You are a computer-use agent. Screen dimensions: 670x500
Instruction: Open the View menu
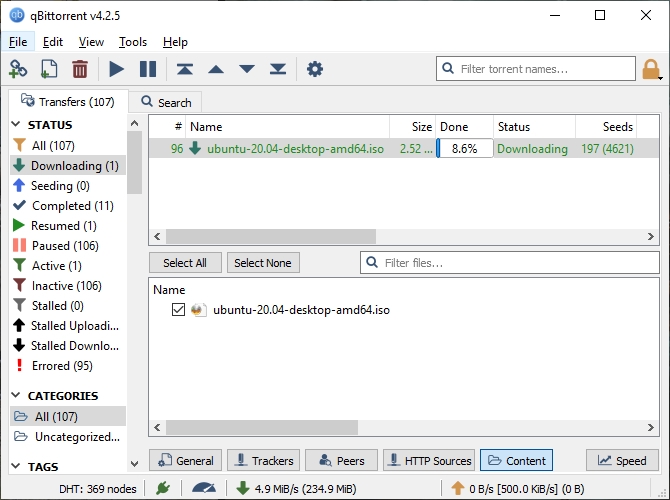click(x=91, y=42)
